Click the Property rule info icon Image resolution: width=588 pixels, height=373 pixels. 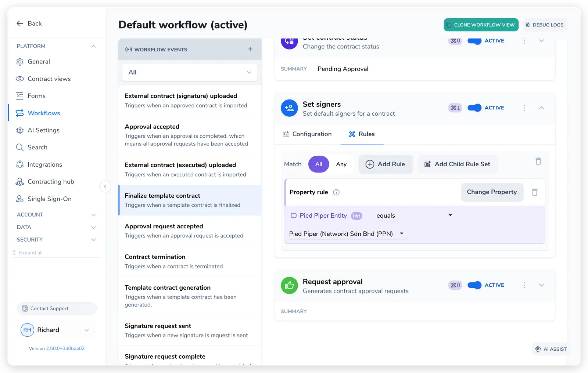(x=336, y=192)
